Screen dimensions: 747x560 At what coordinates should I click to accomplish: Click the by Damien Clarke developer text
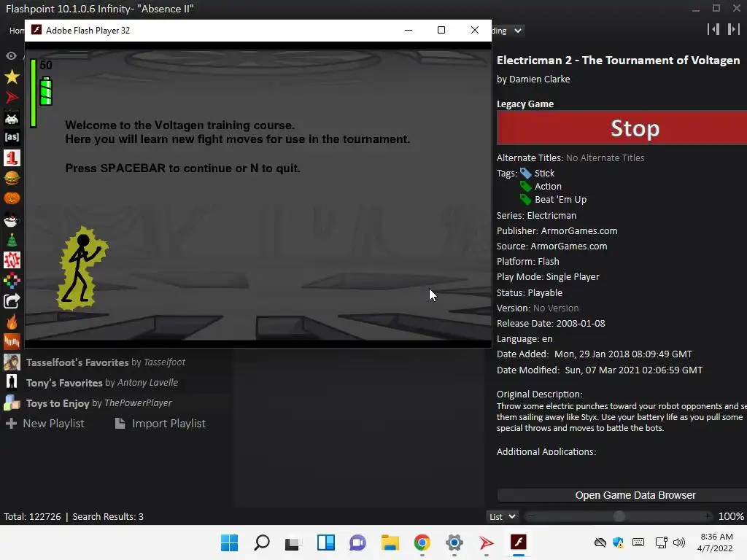[x=533, y=79]
